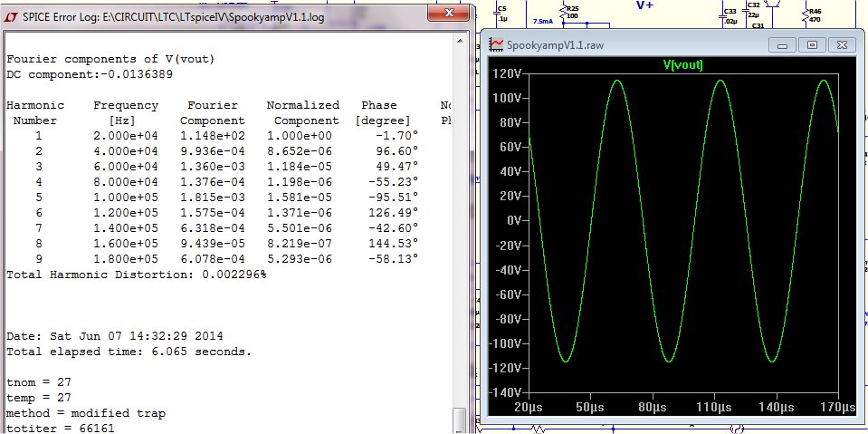
Task: Click frequency value 6.000e+04 for harmonic 3
Action: (x=126, y=167)
